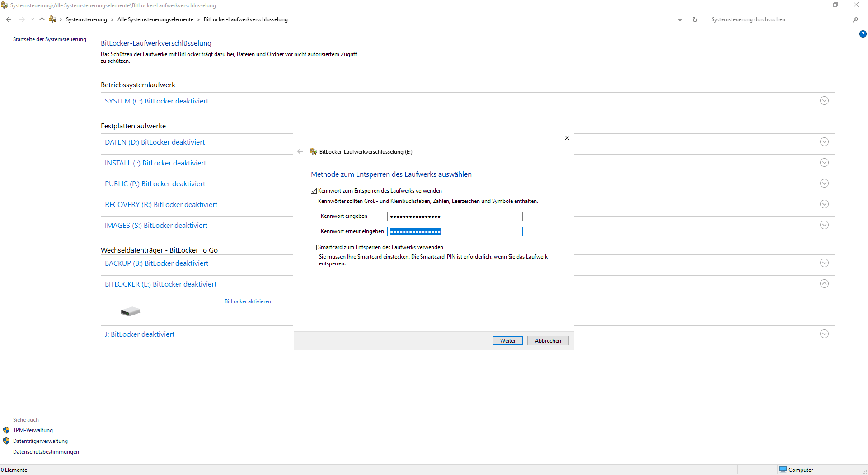Image resolution: width=868 pixels, height=475 pixels.
Task: Click IMAGES (S:) BitLocker deaktiviert link
Action: pos(156,226)
